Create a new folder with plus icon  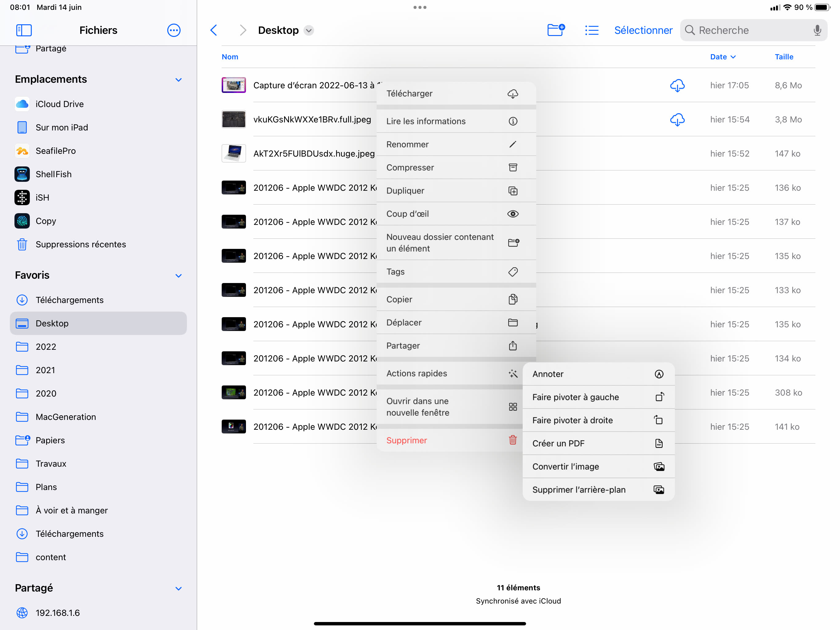point(556,30)
